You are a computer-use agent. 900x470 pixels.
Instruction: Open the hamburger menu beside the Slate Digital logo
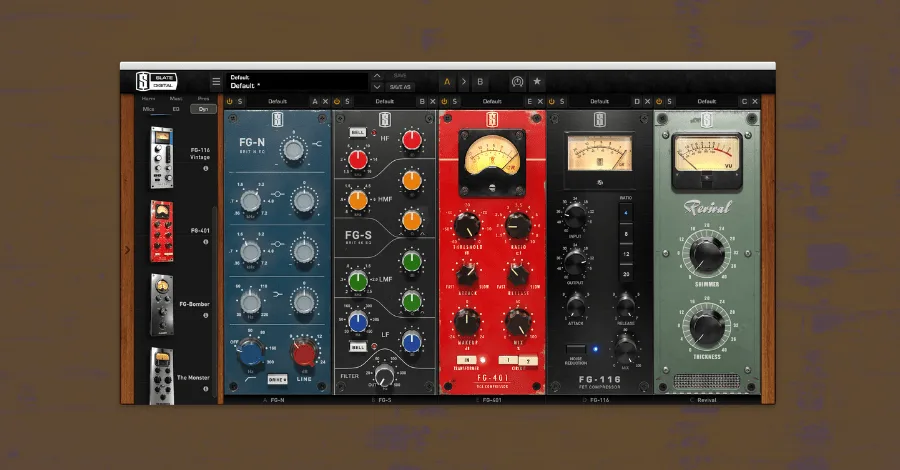click(216, 82)
